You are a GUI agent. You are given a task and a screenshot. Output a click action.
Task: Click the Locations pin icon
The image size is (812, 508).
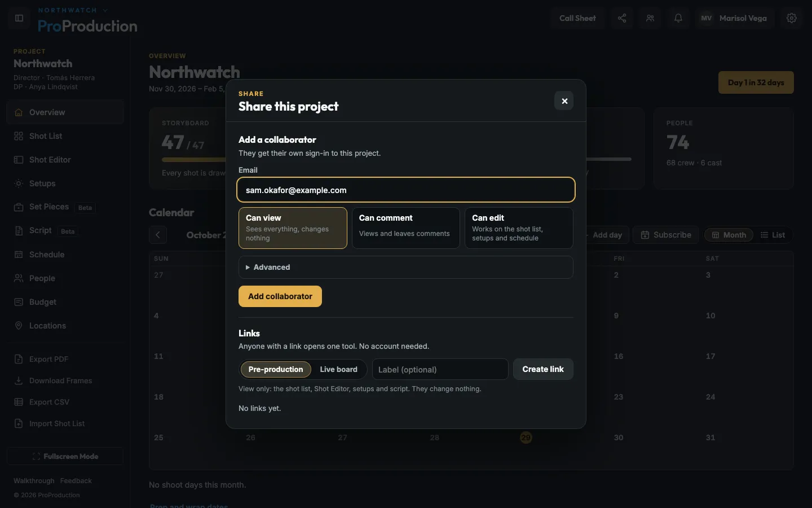point(19,326)
